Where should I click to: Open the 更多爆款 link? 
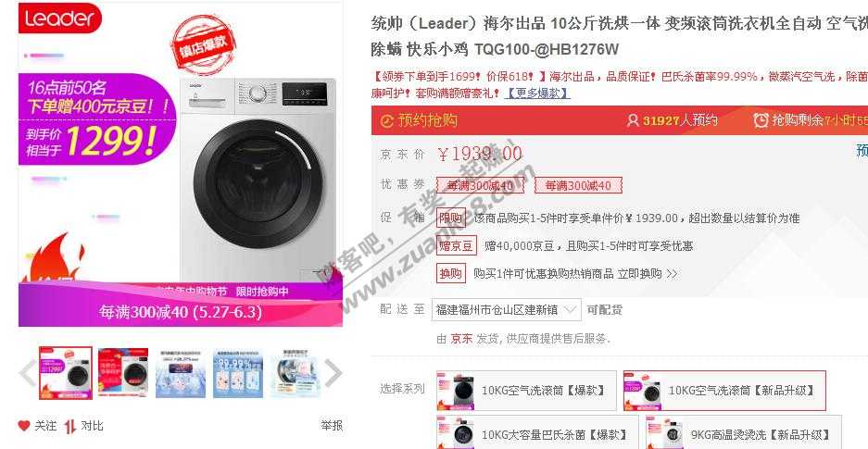[537, 93]
